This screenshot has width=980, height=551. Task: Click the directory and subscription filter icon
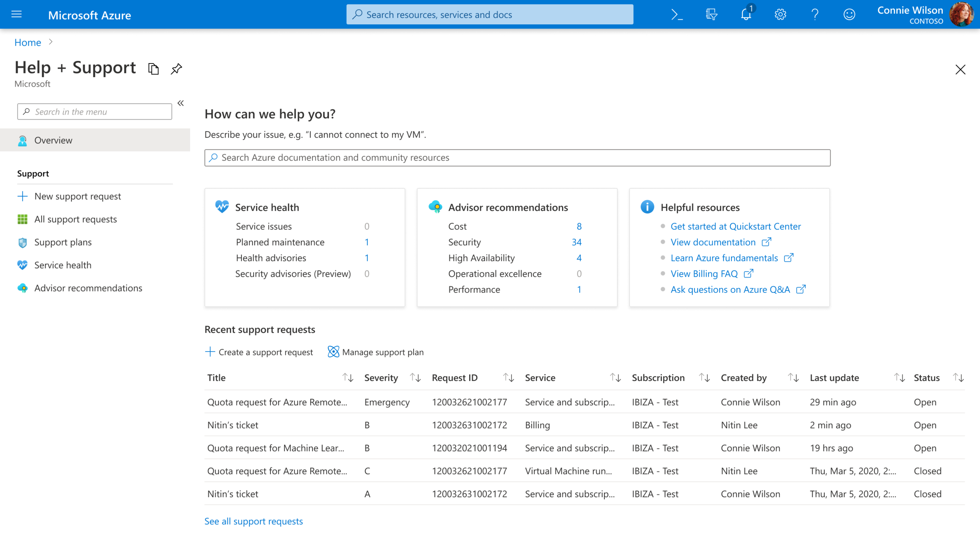click(711, 14)
